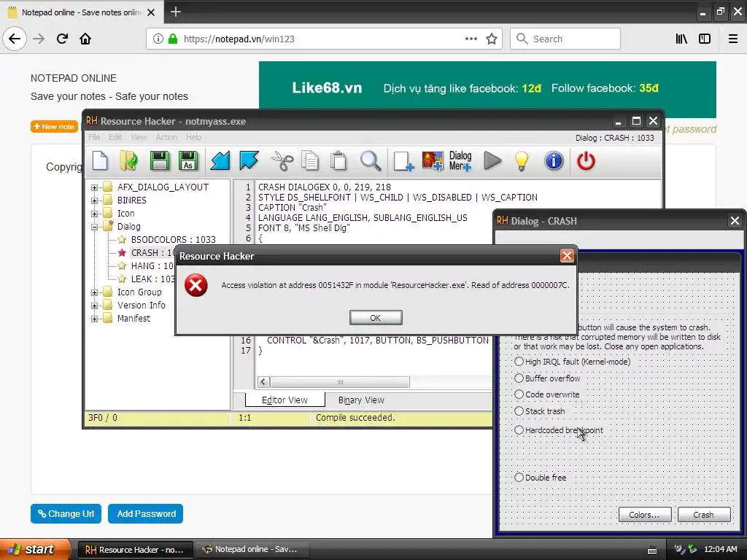Click the Add Password button
747x560 pixels.
pos(145,514)
